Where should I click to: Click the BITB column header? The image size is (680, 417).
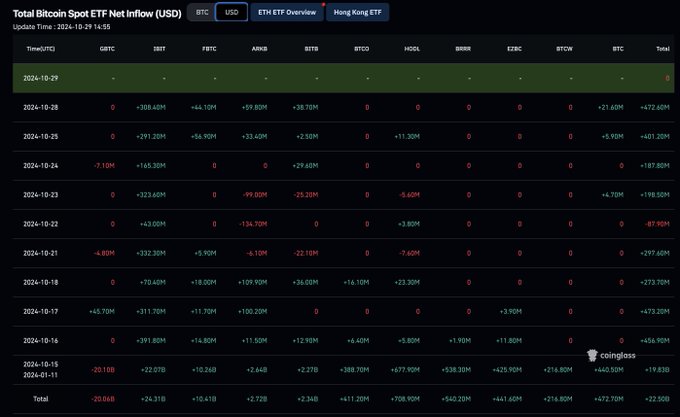point(311,49)
